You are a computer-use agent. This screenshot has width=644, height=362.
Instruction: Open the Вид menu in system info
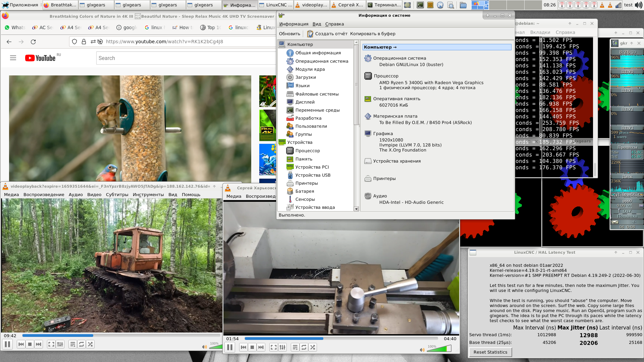(317, 24)
